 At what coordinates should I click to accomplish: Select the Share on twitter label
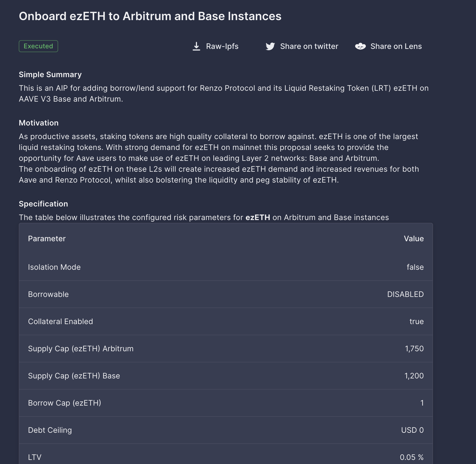309,46
